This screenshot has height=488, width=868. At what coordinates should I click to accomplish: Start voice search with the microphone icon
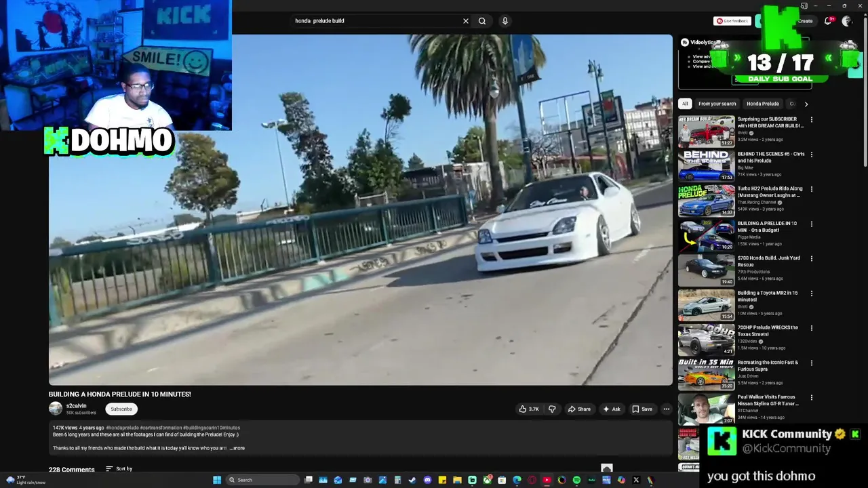[x=505, y=21]
